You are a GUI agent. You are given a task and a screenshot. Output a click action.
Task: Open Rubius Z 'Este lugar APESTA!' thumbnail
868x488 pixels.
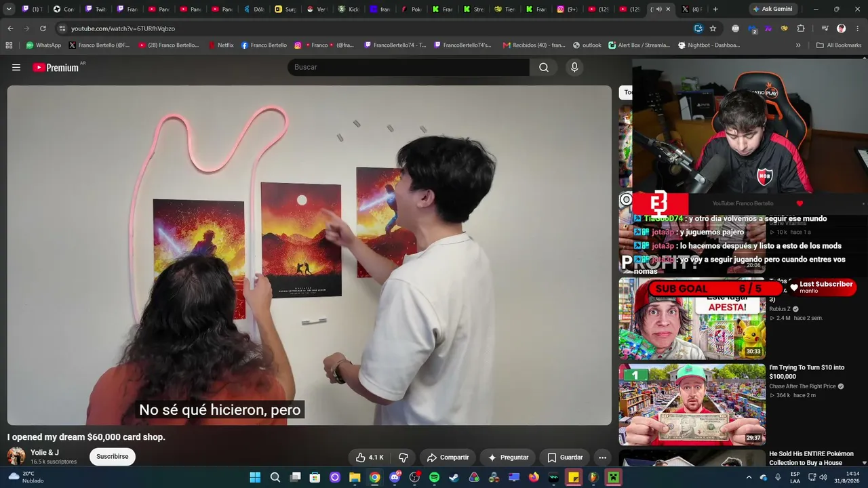692,319
